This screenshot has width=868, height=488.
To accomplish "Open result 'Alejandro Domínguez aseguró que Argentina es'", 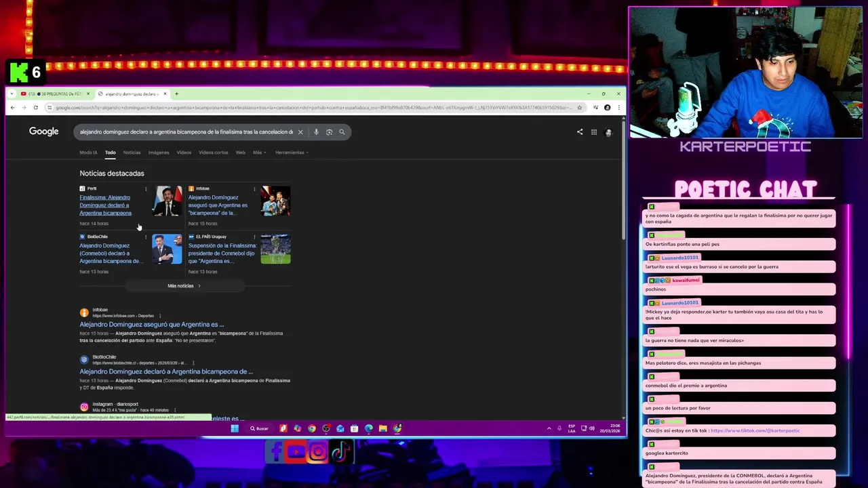I will pyautogui.click(x=152, y=325).
